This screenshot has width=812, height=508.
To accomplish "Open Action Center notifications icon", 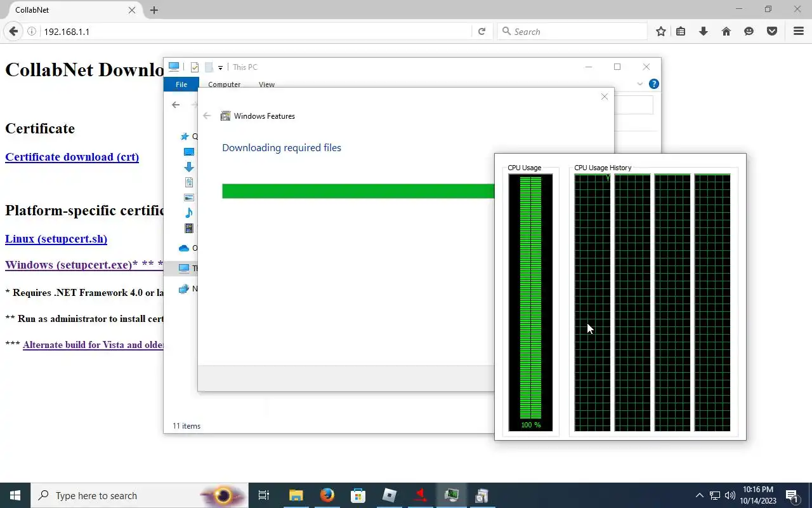I will pyautogui.click(x=792, y=495).
